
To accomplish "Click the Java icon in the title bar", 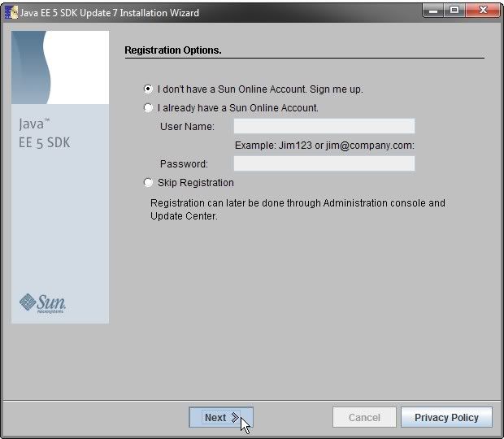I will pyautogui.click(x=12, y=13).
